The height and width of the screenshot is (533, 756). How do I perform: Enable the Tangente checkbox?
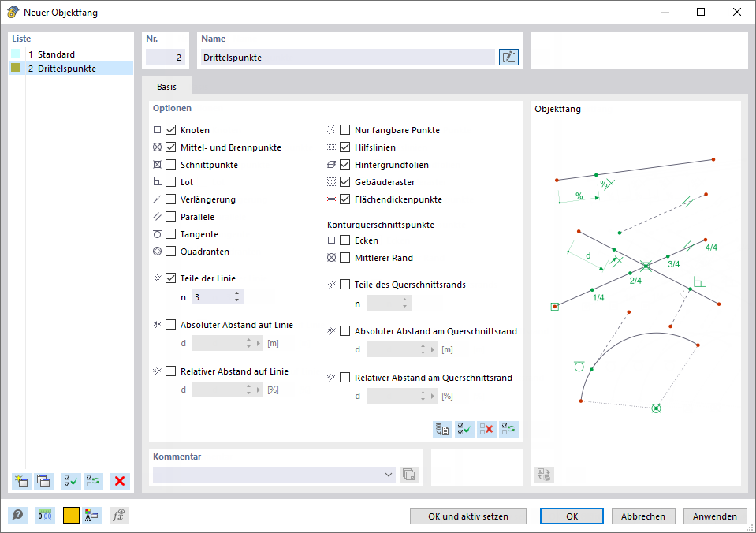(171, 234)
